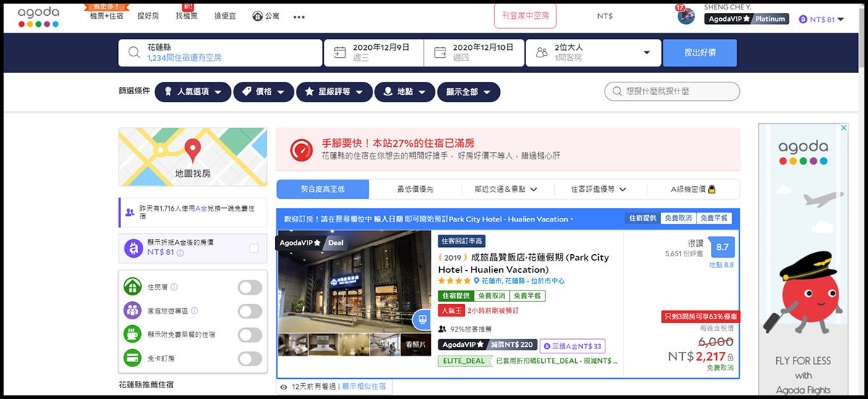Expand the 星級評等 filter dropdown

[334, 92]
